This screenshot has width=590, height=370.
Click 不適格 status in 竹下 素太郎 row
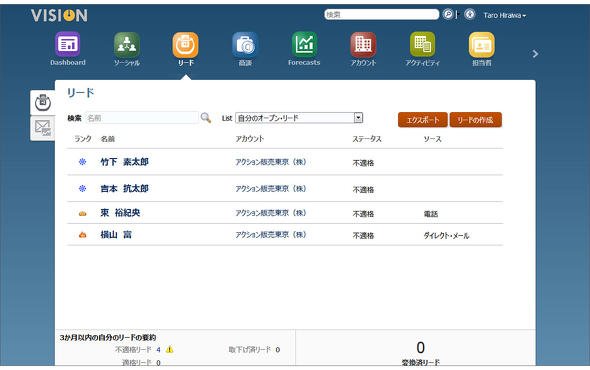pos(363,163)
